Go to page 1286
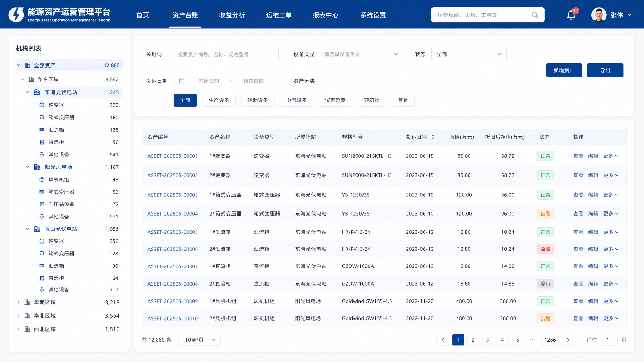 [x=550, y=340]
